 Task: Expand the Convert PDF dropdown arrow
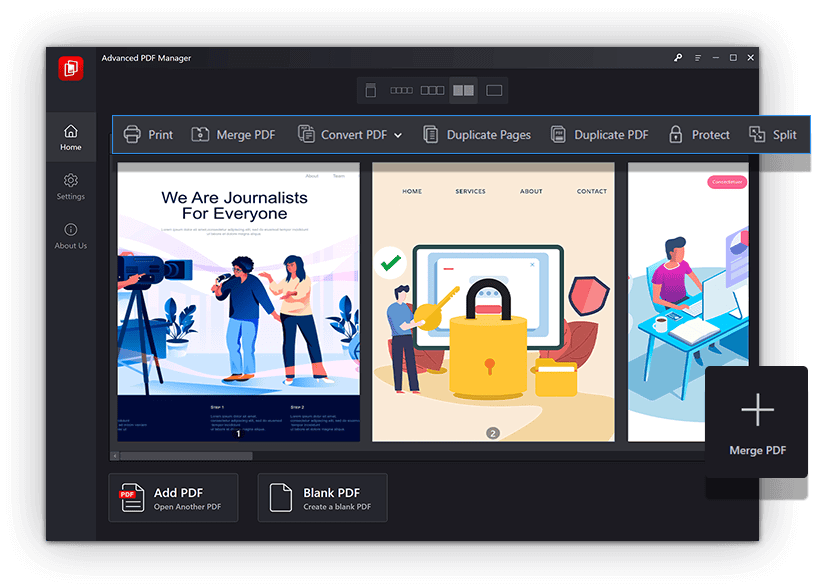pos(398,136)
